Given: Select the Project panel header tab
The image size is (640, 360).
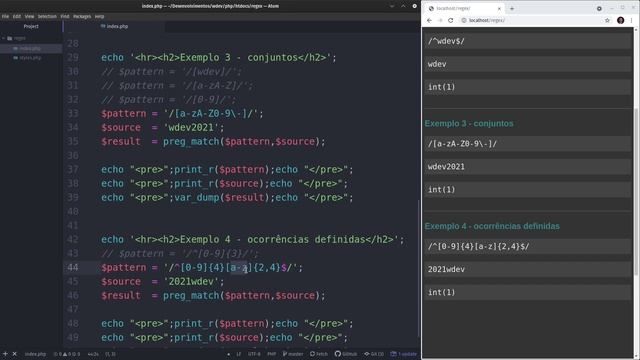Looking at the screenshot, I should pyautogui.click(x=31, y=26).
